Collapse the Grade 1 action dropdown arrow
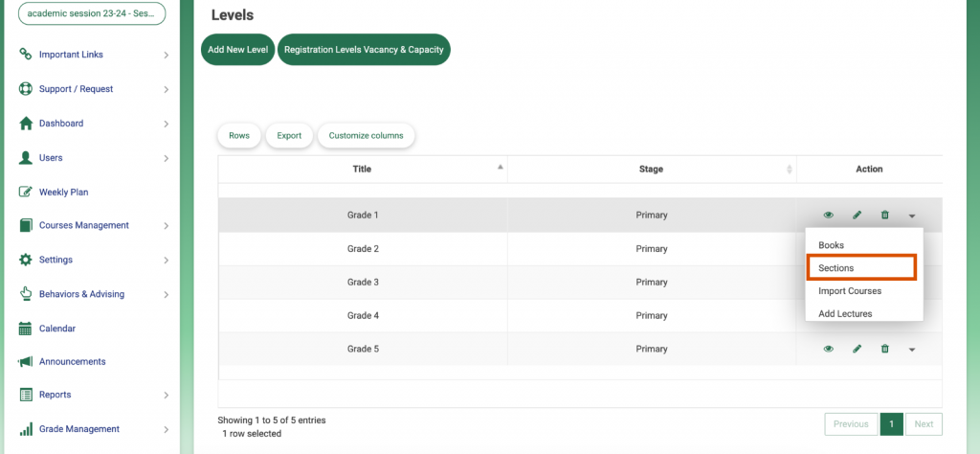 [912, 216]
